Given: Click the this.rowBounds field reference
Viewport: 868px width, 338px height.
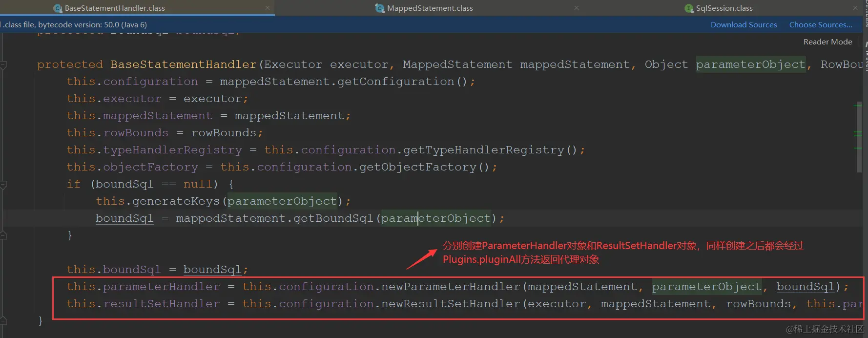Looking at the screenshot, I should [117, 133].
